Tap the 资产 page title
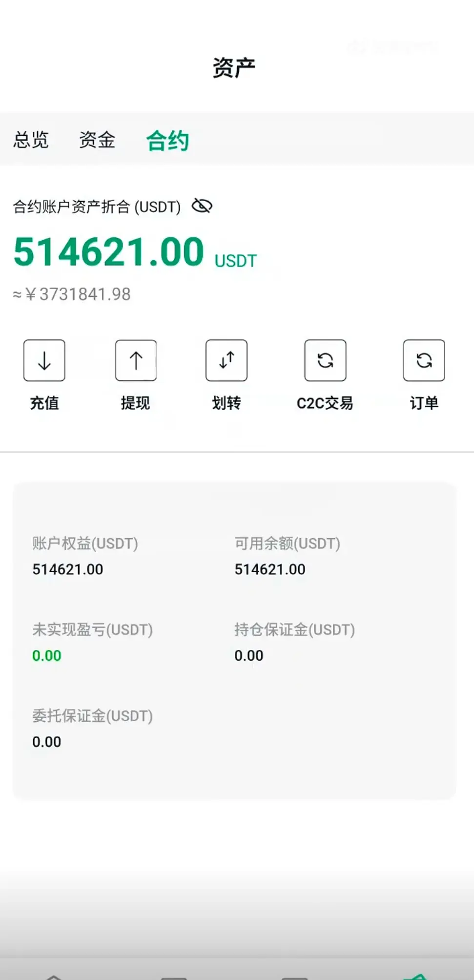 (234, 67)
